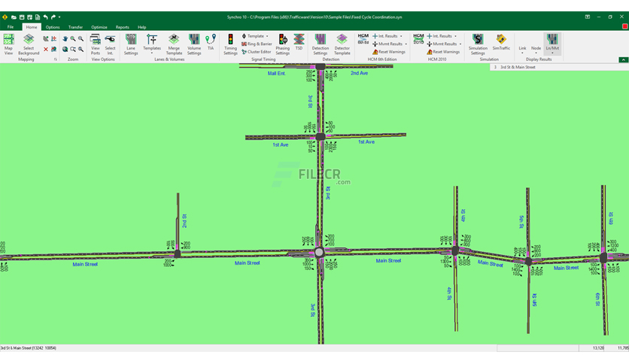Click the red square icon below window controls
This screenshot has height=364, width=629.
624,26
